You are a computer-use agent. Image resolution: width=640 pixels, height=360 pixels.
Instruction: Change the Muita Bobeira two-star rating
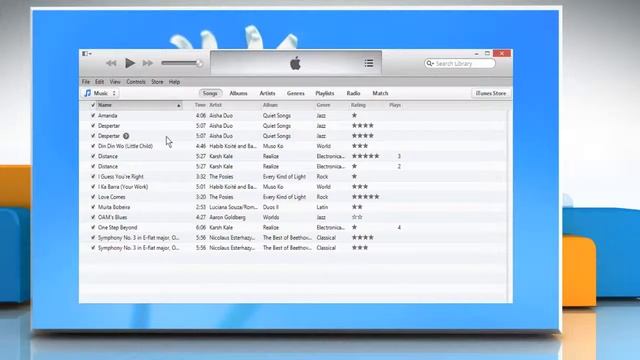point(357,207)
